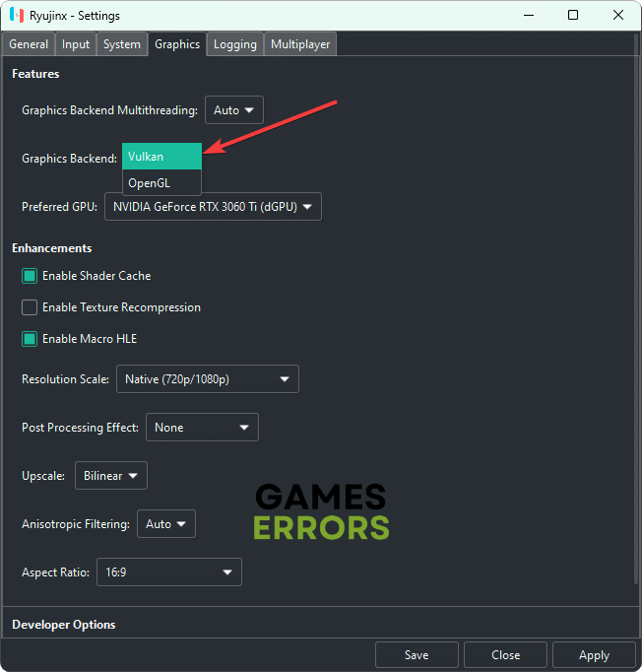Click the vertical scrollbar of settings panel
The height and width of the screenshot is (672, 642).
(636, 308)
